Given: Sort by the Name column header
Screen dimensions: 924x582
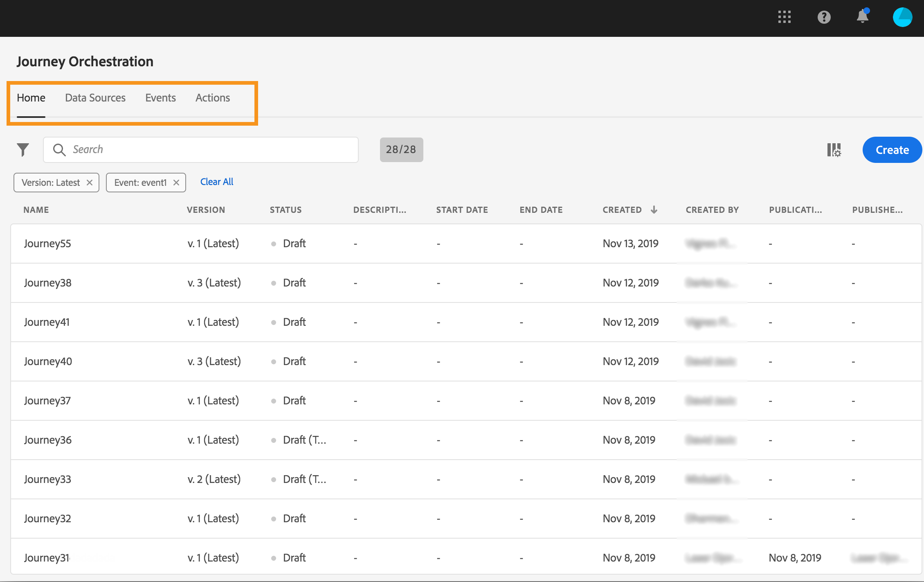Looking at the screenshot, I should coord(36,210).
